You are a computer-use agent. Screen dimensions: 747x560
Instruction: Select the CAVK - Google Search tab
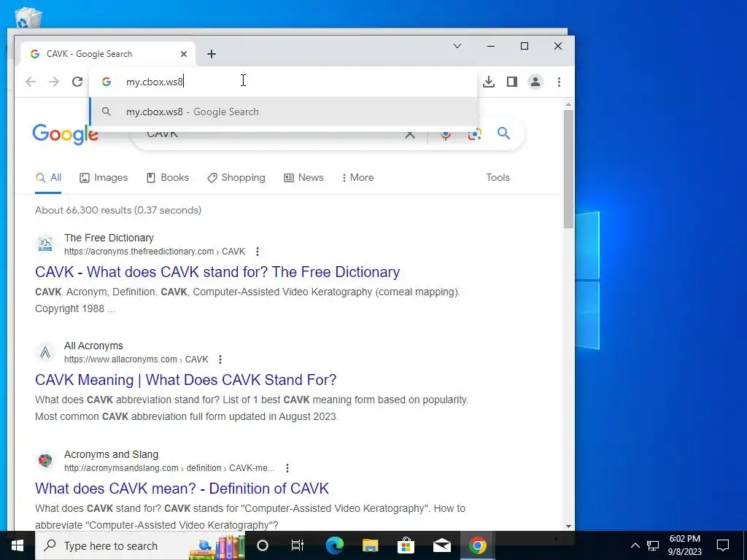[107, 54]
